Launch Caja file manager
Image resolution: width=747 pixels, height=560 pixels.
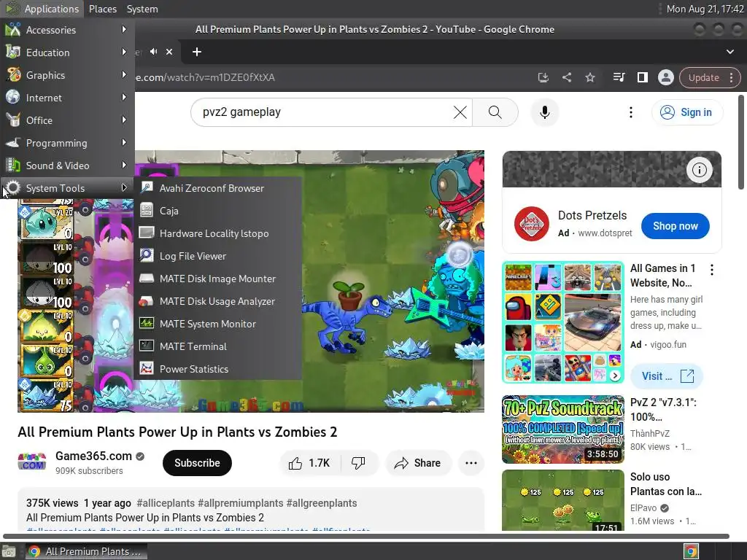[217, 211]
